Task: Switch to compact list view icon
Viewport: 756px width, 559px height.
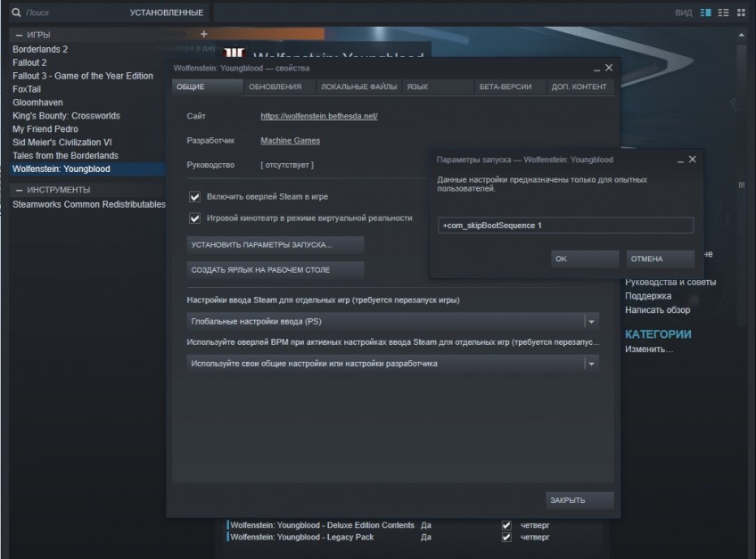Action: 723,12
